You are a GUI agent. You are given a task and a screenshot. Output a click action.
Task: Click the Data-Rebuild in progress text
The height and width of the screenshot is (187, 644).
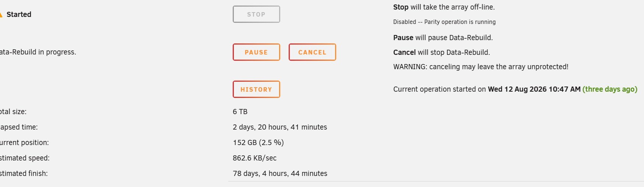tap(38, 52)
